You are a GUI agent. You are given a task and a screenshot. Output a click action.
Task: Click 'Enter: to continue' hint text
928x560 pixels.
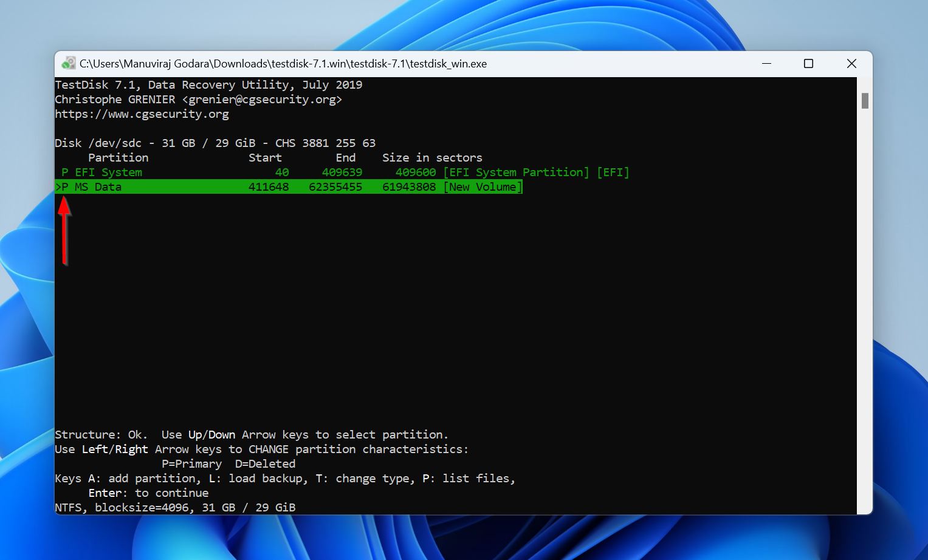click(x=148, y=493)
